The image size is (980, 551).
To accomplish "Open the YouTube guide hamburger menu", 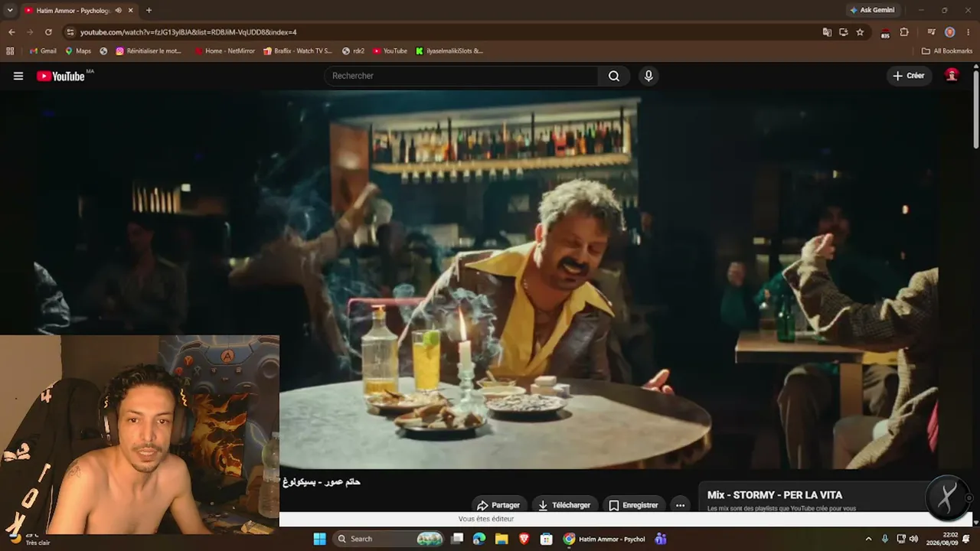I will tap(18, 76).
